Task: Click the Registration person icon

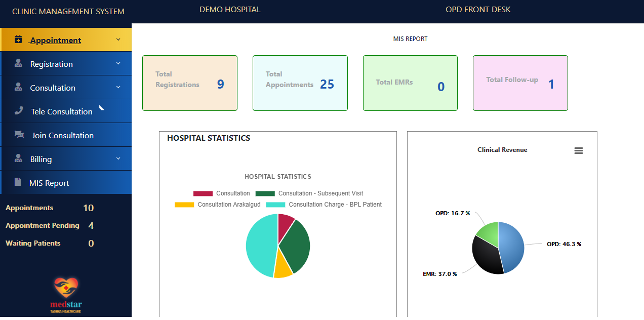Action: 19,63
